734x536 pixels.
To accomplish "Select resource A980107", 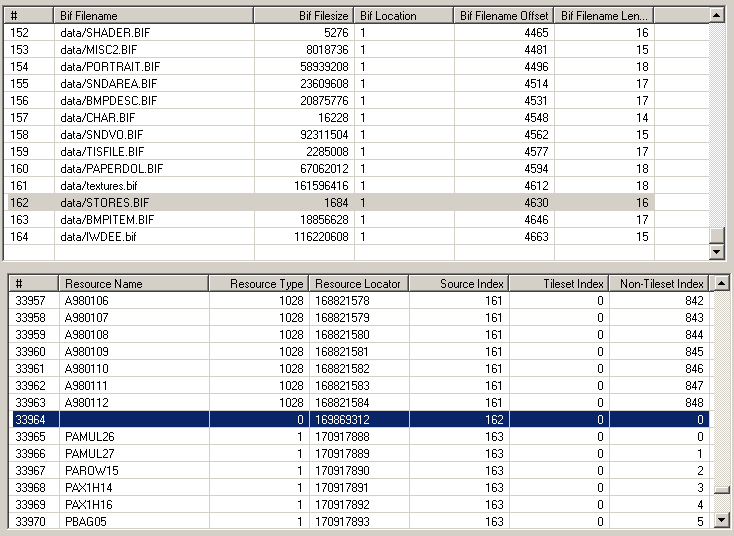I will [360, 318].
